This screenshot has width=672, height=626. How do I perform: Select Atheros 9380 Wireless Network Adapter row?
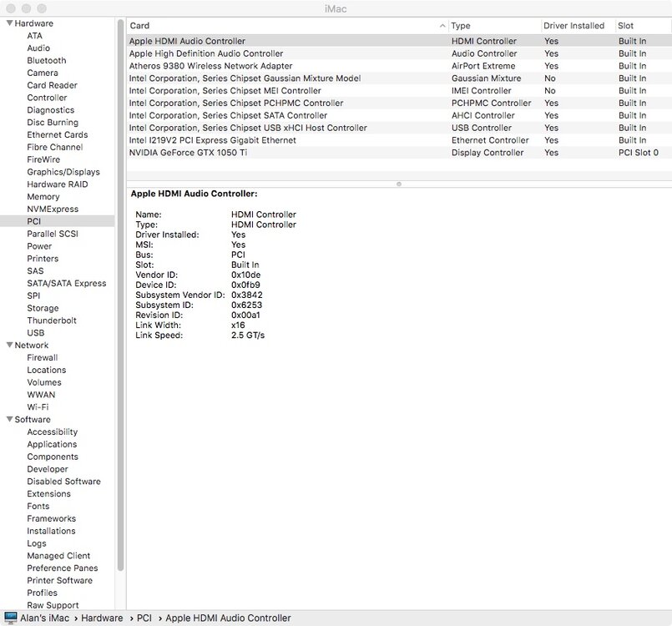click(210, 66)
